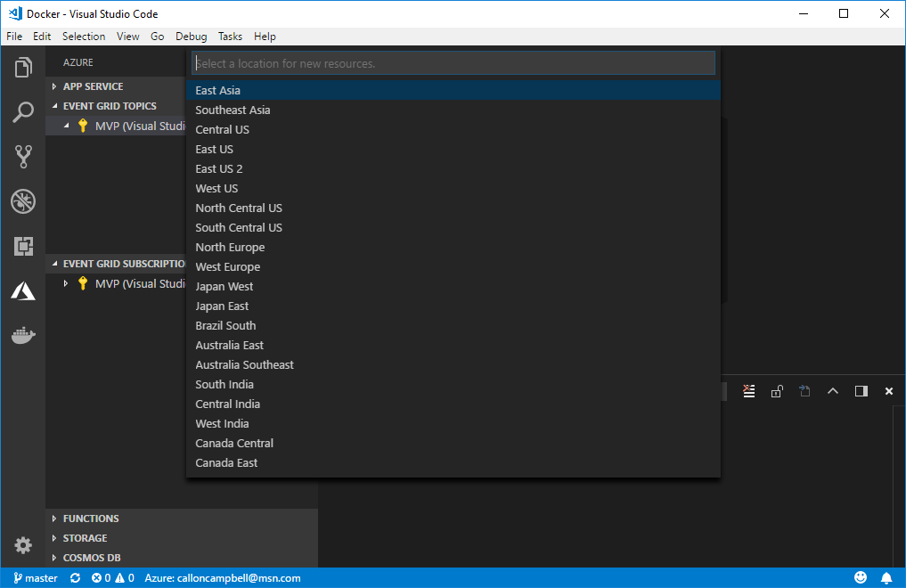Click the location search input field
Screen dimensions: 906x588
[453, 63]
